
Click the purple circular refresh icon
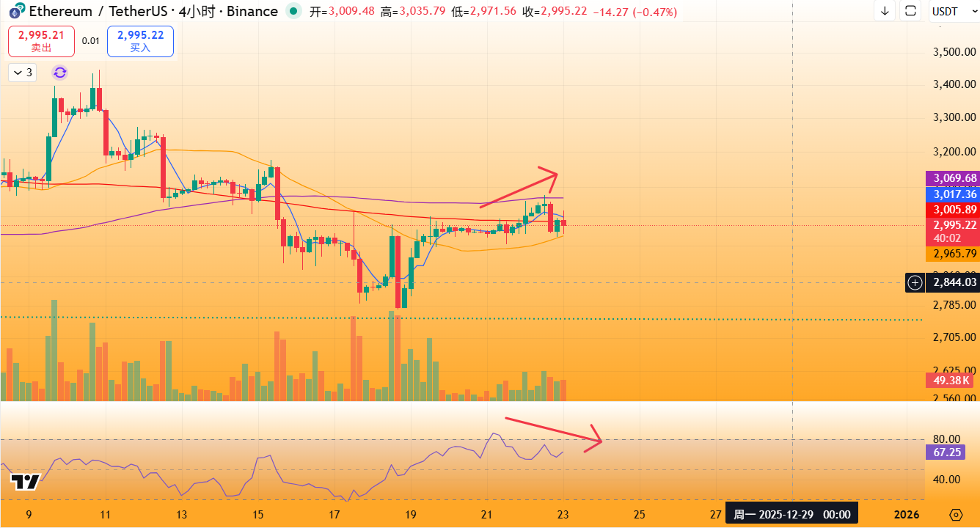(60, 72)
